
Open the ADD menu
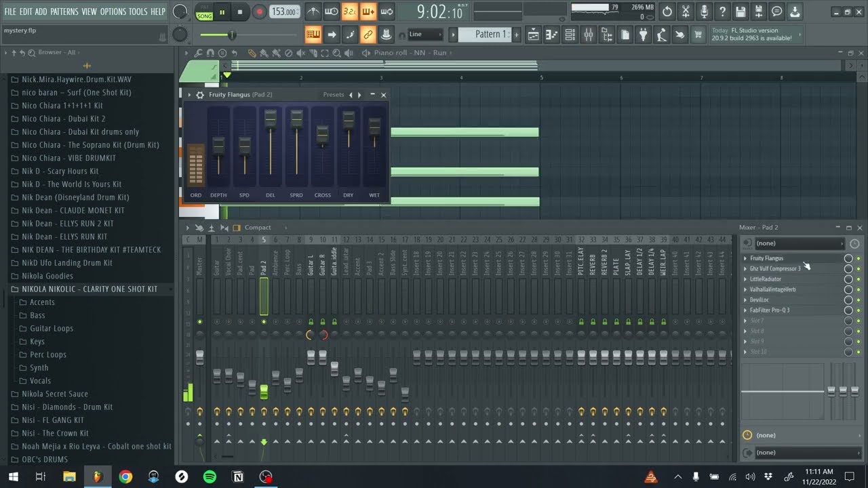[41, 12]
